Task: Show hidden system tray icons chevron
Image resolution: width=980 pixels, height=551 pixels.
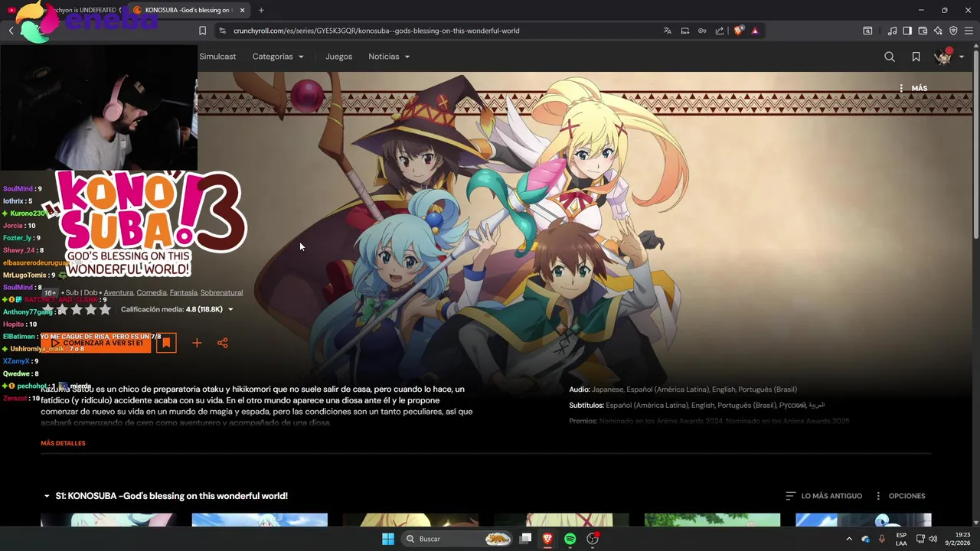Action: [848, 539]
